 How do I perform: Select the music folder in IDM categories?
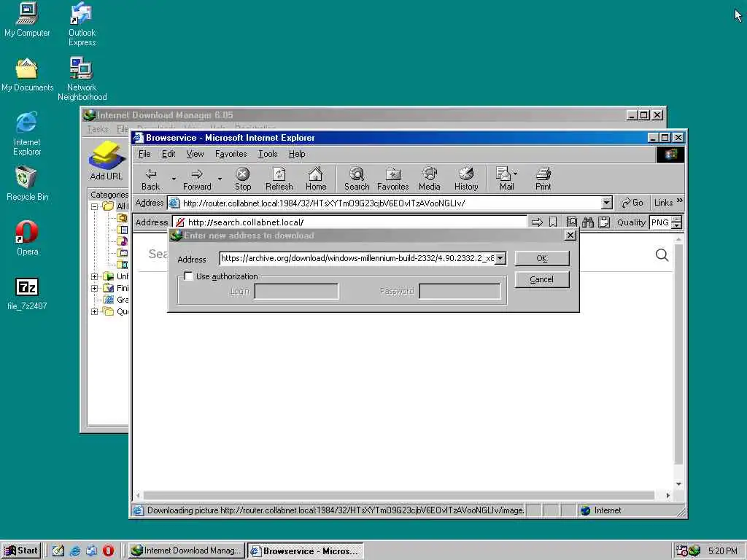pos(123,241)
